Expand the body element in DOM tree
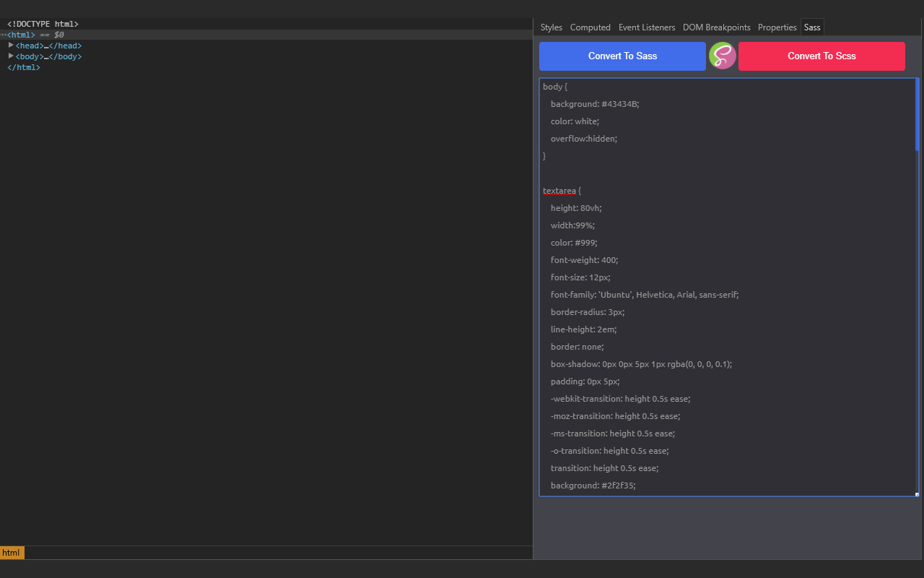This screenshot has width=924, height=578. pos(11,56)
